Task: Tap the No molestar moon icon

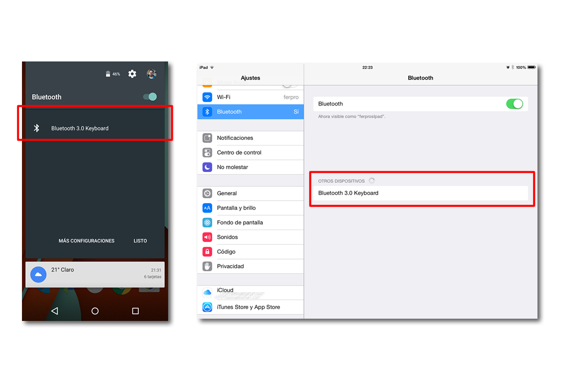Action: (x=207, y=167)
